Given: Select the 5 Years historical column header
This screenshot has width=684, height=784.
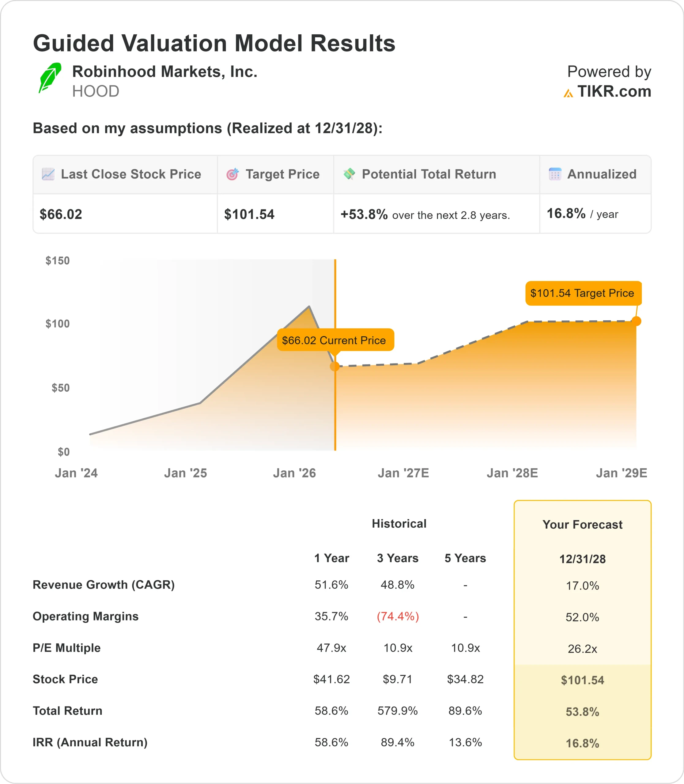Looking at the screenshot, I should (465, 558).
